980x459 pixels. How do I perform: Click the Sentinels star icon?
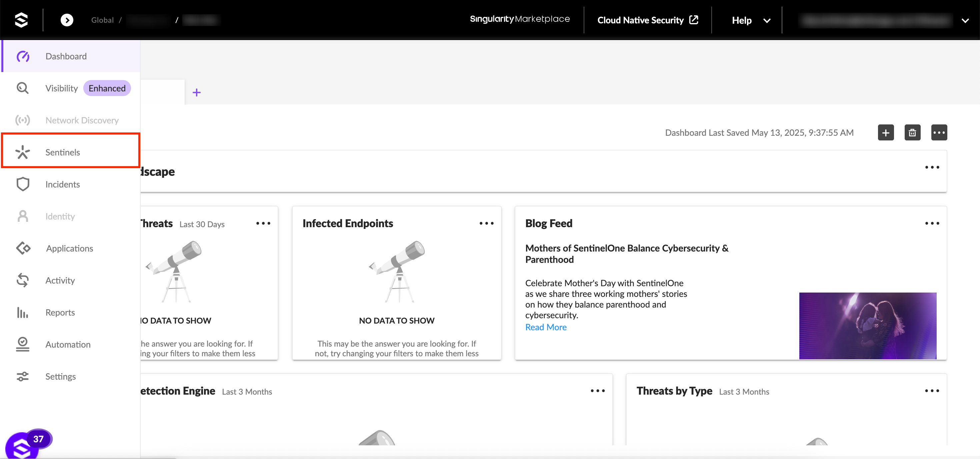pos(22,152)
